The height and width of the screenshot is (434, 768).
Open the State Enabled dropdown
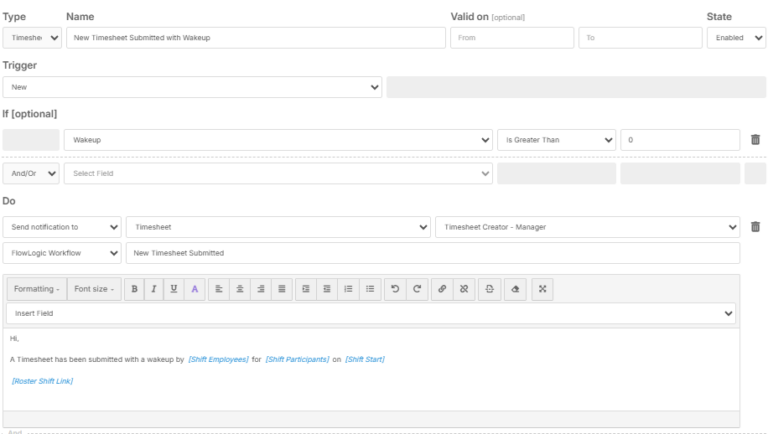coord(736,38)
